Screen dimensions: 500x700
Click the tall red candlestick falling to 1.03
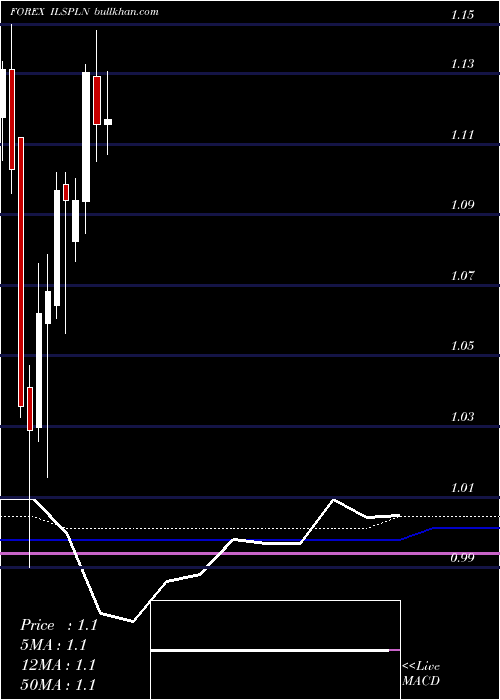[x=21, y=272]
